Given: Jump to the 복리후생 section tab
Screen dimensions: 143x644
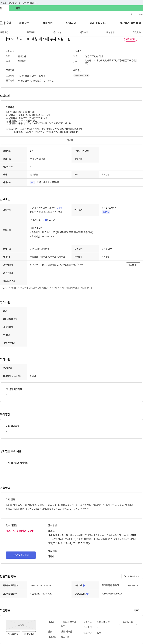Looking at the screenshot, I should point(84,33).
